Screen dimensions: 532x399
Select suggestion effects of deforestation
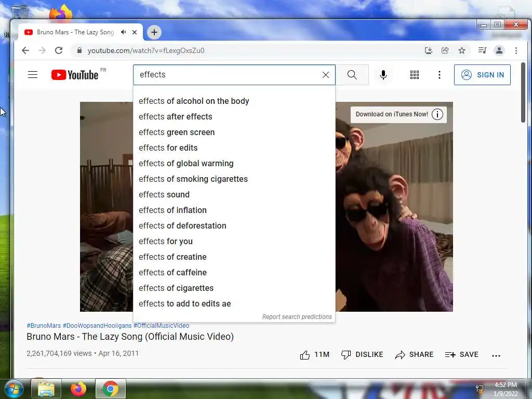pos(234,226)
